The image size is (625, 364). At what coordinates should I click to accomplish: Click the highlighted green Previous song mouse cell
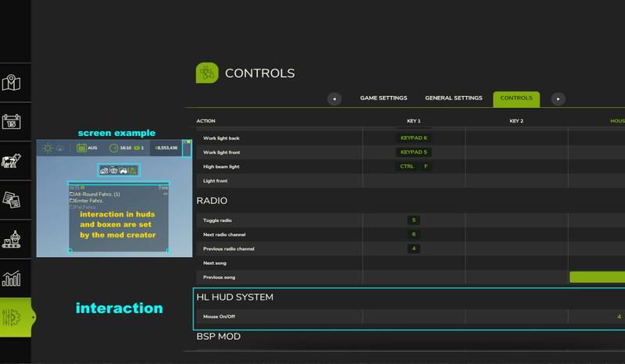597,277
